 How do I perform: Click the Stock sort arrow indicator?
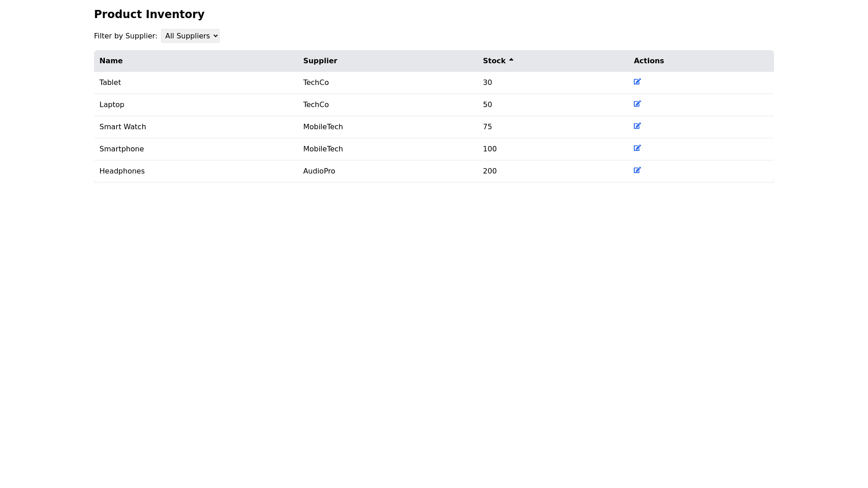(511, 60)
